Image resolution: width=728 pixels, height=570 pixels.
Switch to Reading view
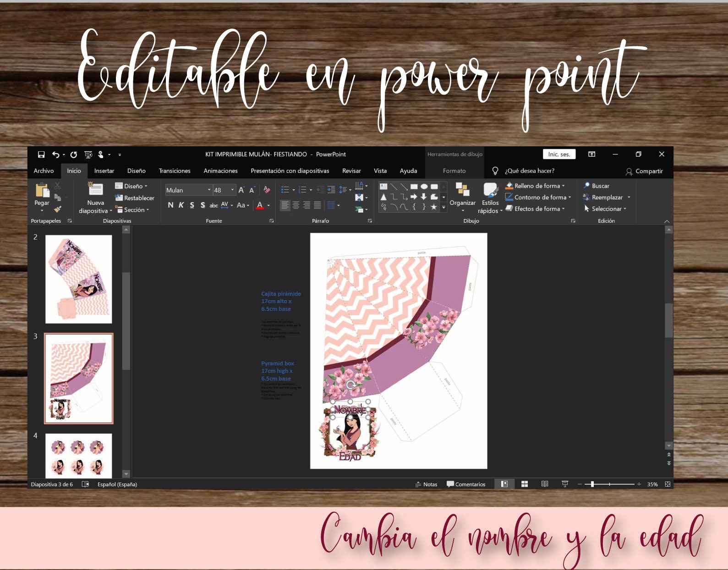[x=545, y=484]
